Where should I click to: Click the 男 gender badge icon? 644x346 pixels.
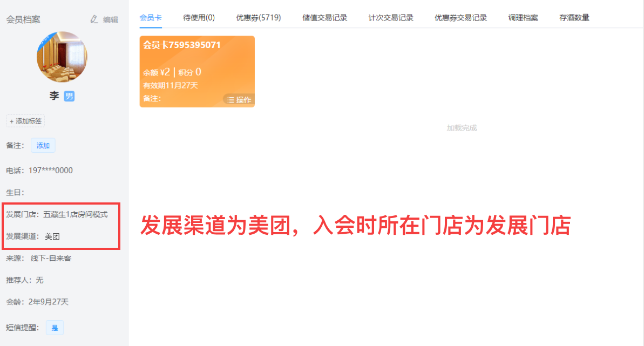[x=69, y=96]
